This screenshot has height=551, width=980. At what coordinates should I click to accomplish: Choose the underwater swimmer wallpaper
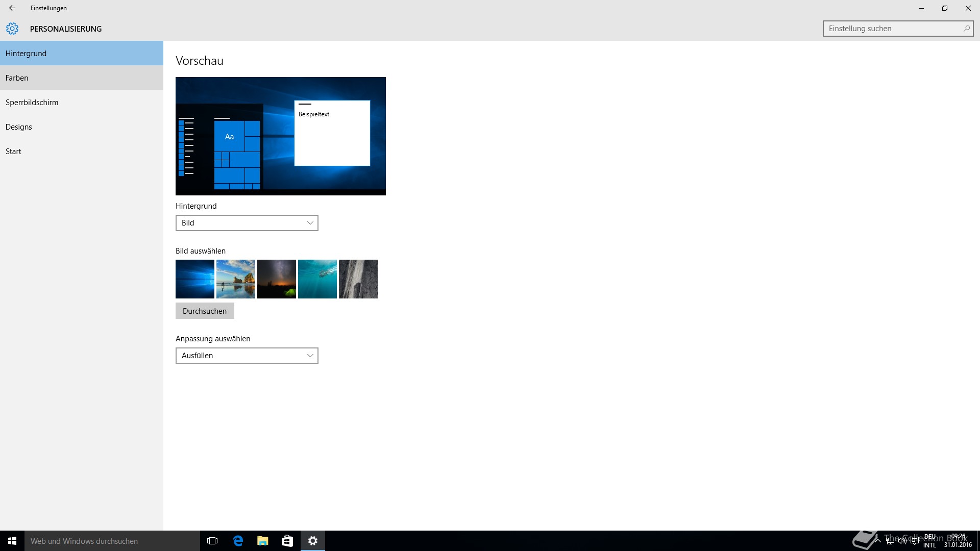tap(317, 279)
